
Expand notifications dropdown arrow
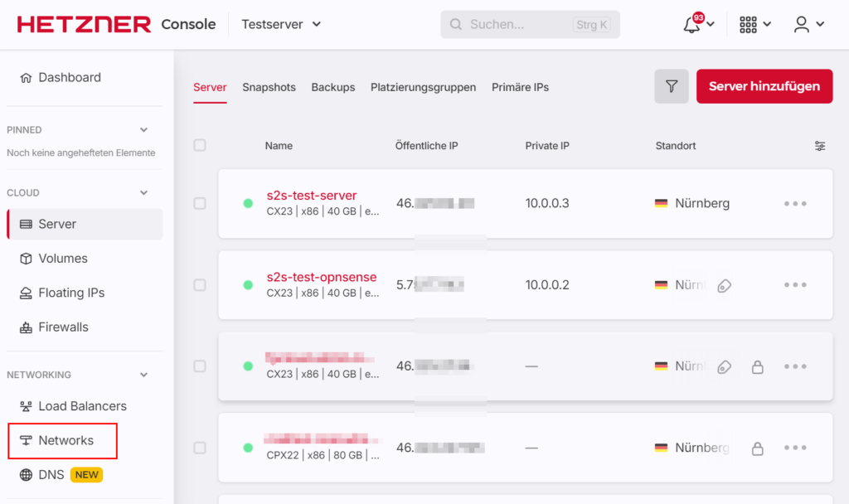pos(711,24)
